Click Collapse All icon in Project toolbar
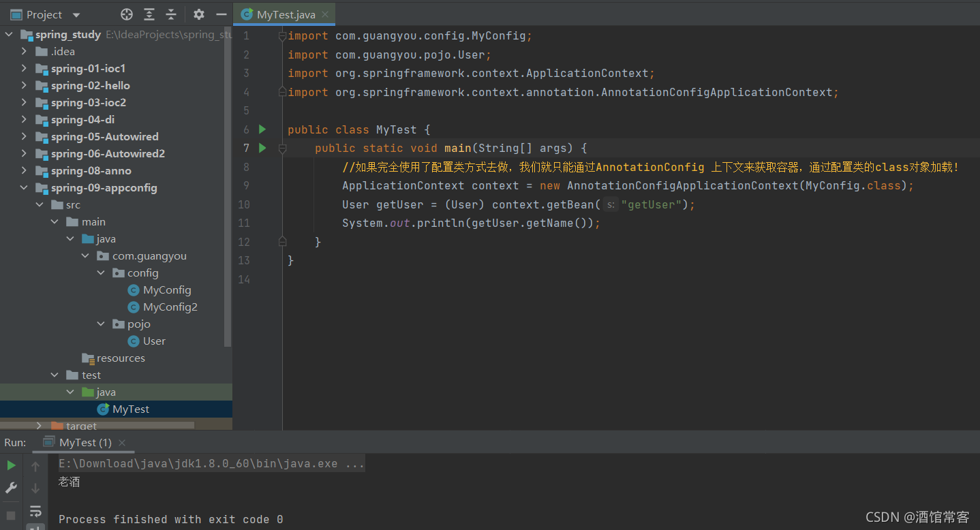 (x=171, y=14)
